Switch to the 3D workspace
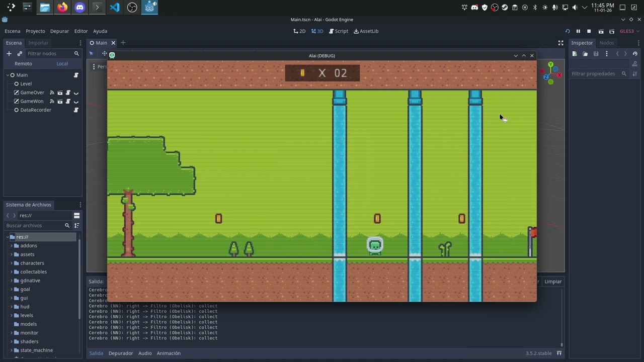Viewport: 644px width, 362px height. 317,31
